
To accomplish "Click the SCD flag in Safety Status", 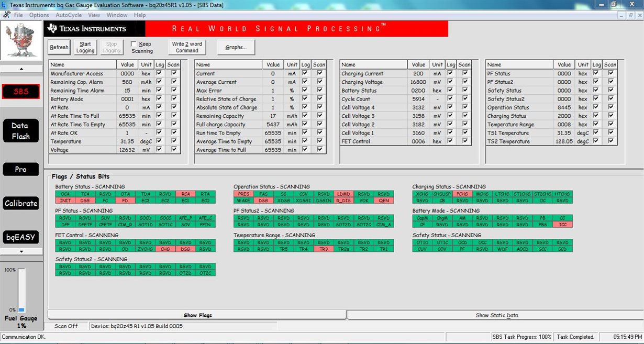I will [x=562, y=249].
